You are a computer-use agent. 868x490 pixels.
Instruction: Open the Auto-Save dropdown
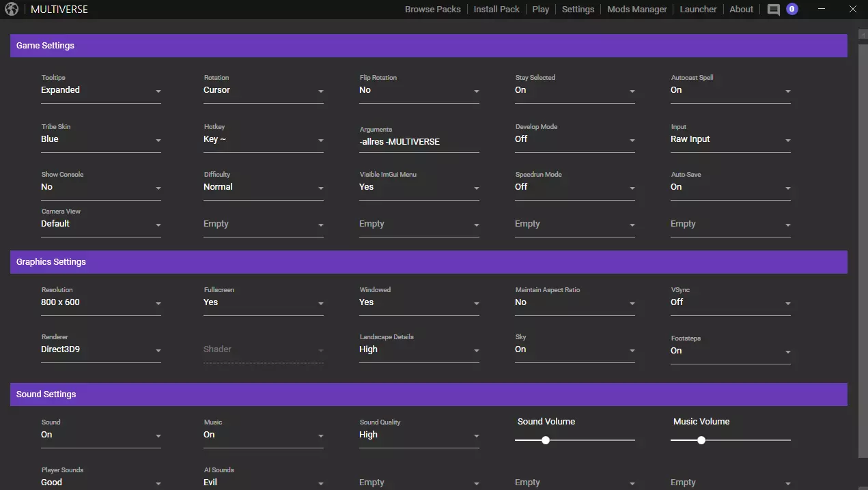731,187
